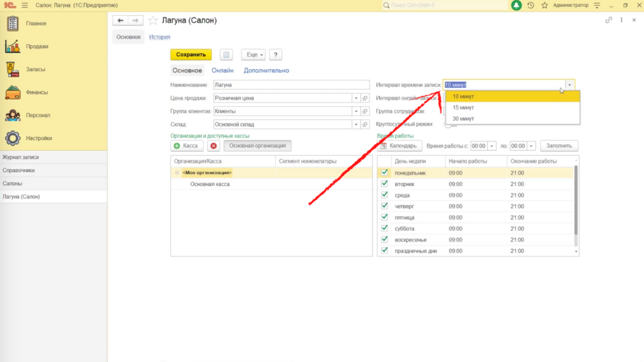This screenshot has width=644, height=362.
Task: Open the История link tab
Action: click(x=159, y=37)
